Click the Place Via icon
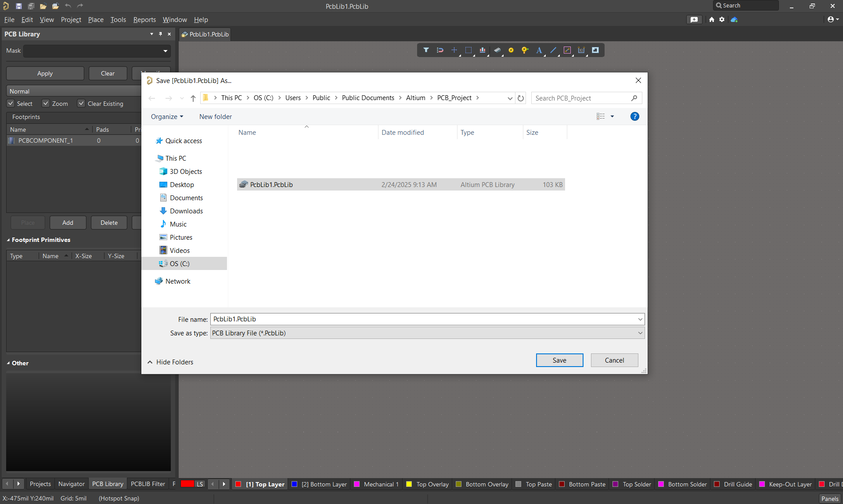The image size is (843, 504). coord(525,50)
